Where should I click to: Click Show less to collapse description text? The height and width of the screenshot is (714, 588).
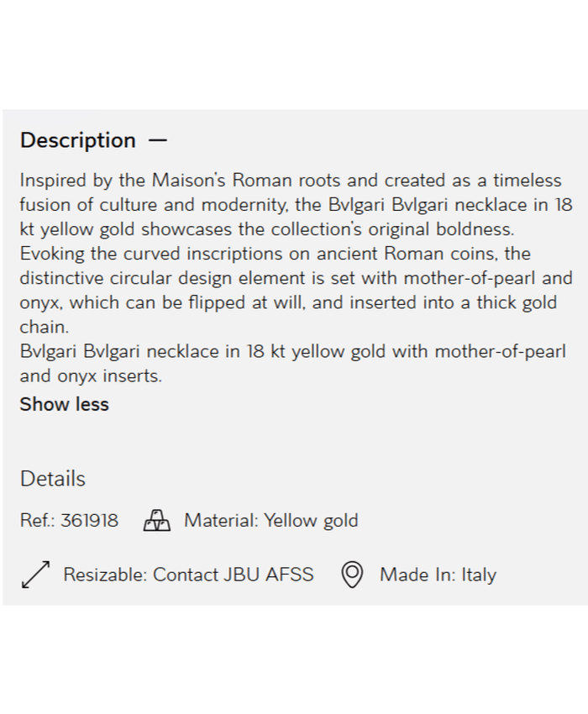coord(65,404)
